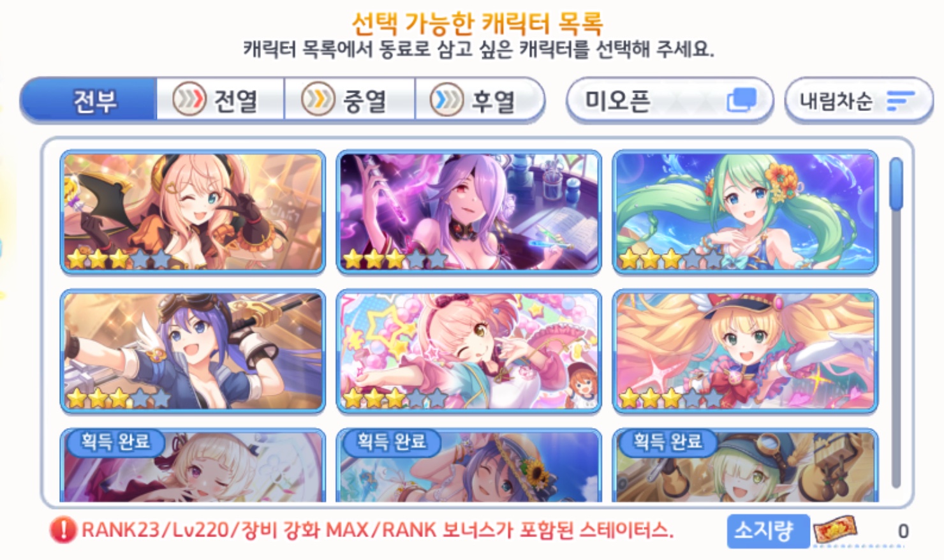The width and height of the screenshot is (944, 560).
Task: Select the purple-haired alchemist character card
Action: point(469,212)
